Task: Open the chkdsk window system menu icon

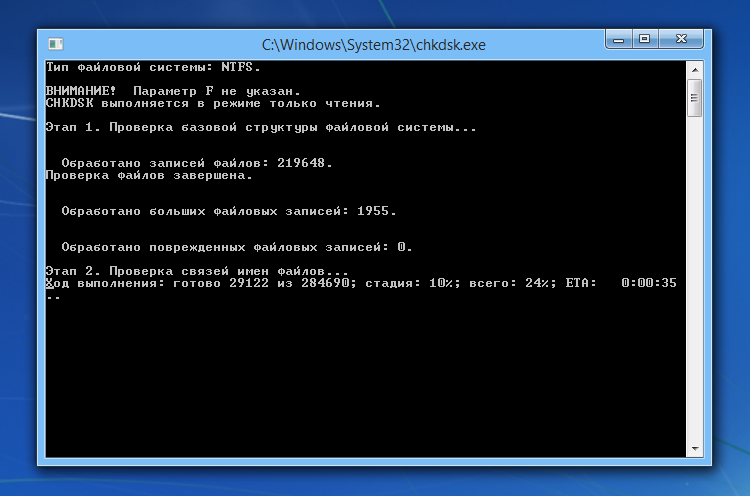Action: 55,44
